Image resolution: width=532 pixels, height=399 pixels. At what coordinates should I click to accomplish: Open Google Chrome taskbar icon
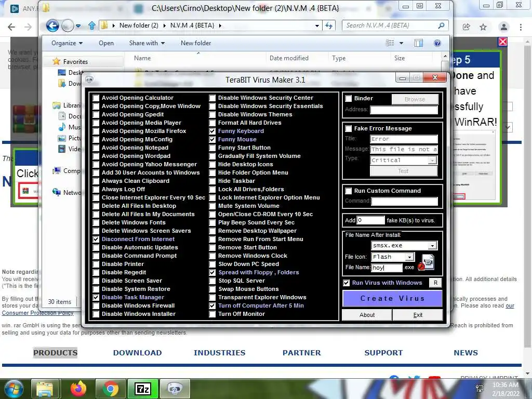point(111,389)
